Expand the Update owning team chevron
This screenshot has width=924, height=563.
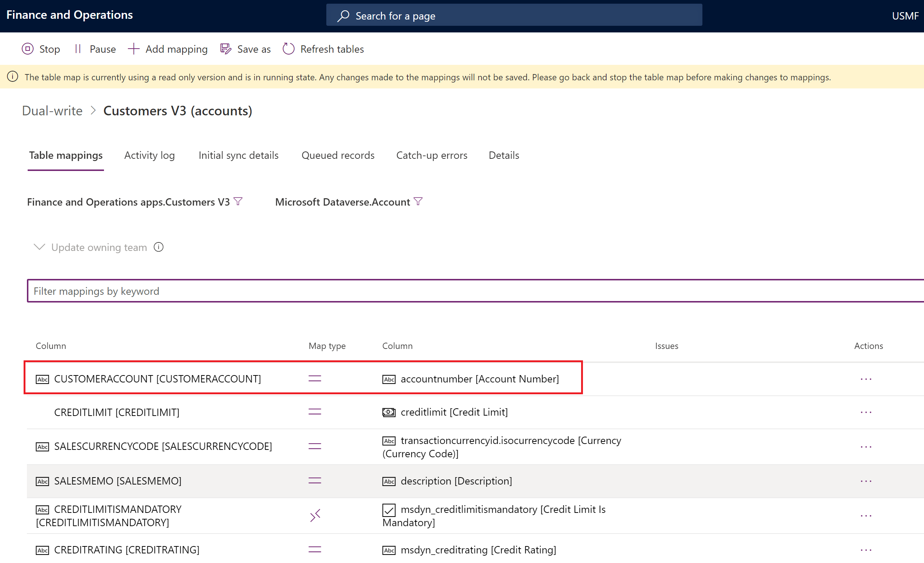click(39, 247)
